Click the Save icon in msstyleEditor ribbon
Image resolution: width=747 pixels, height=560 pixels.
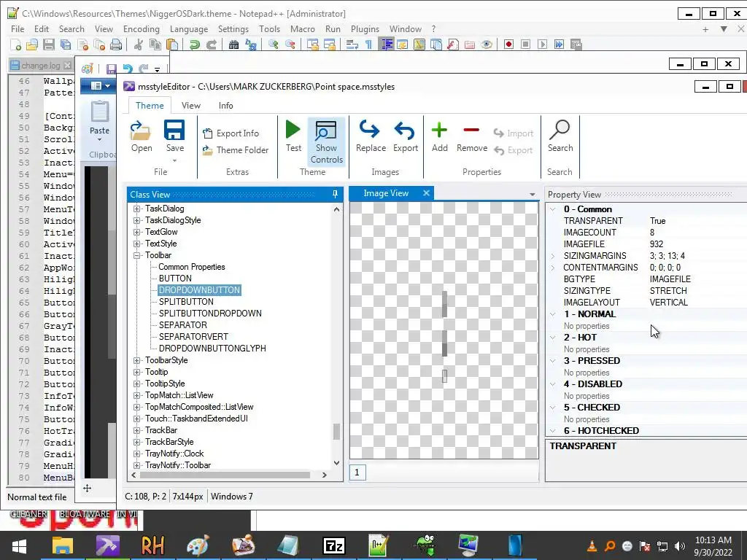pos(174,131)
